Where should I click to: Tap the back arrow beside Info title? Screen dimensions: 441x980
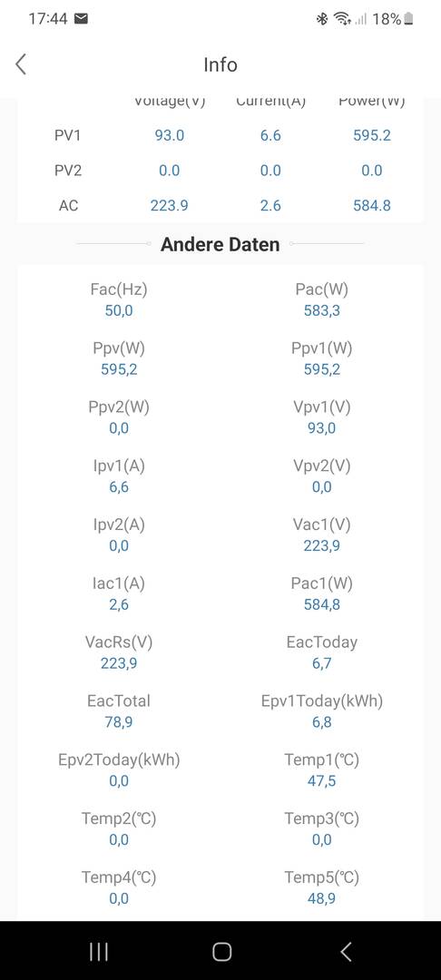(21, 64)
